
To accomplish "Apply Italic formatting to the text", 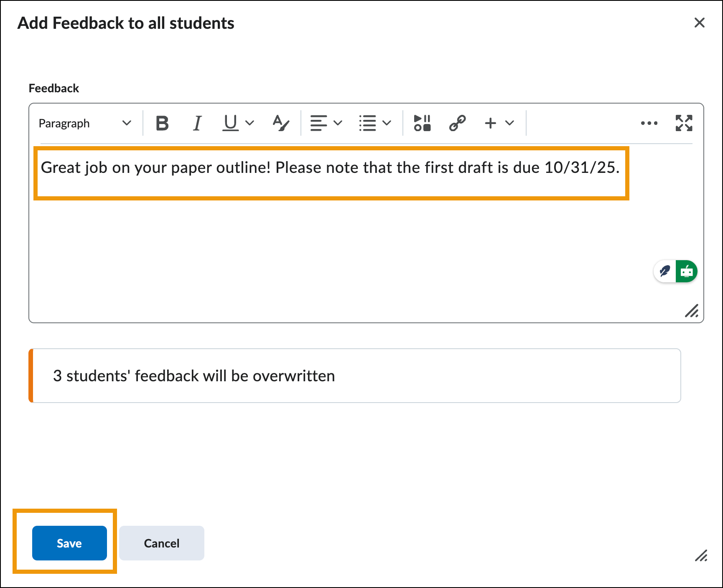I will click(197, 123).
